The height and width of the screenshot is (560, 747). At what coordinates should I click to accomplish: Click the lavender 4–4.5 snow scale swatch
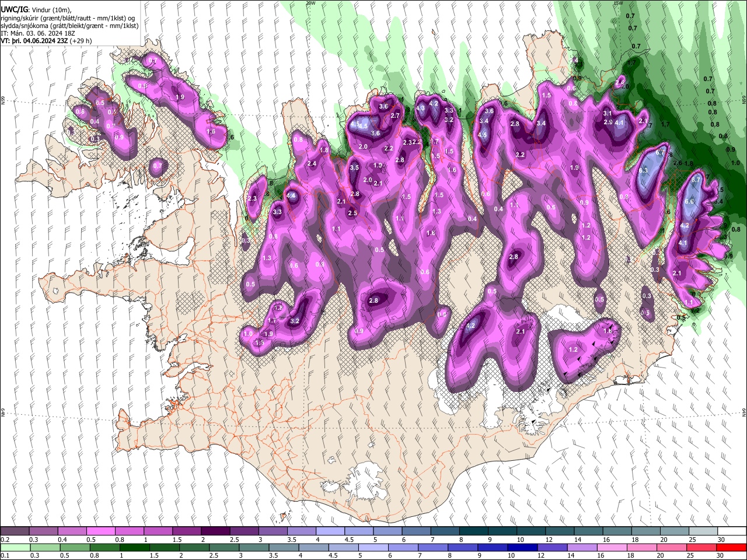[x=330, y=531]
